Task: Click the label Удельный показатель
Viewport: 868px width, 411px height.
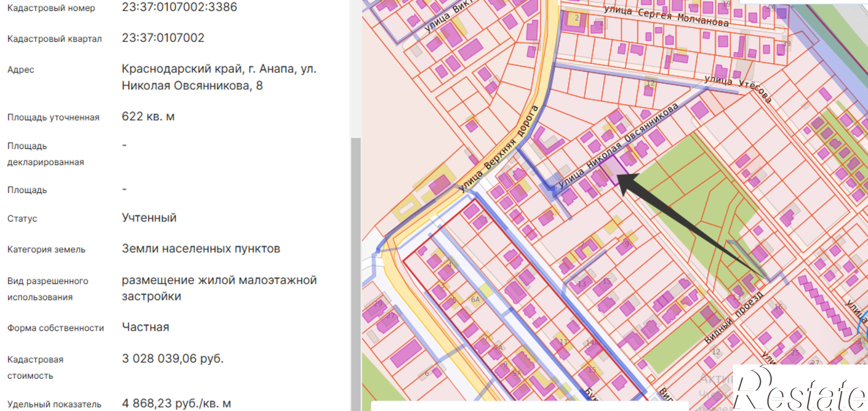Action: (x=54, y=404)
